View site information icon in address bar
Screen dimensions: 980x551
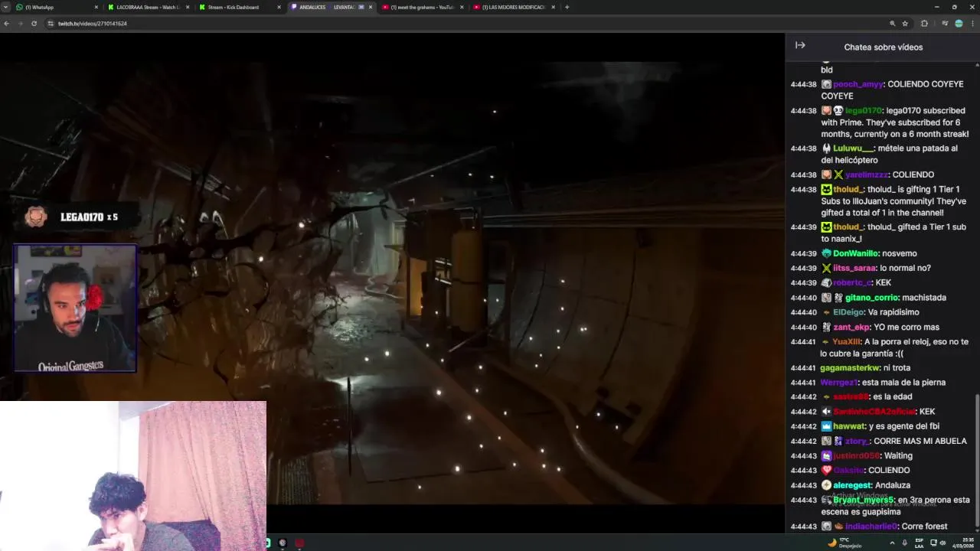point(51,24)
